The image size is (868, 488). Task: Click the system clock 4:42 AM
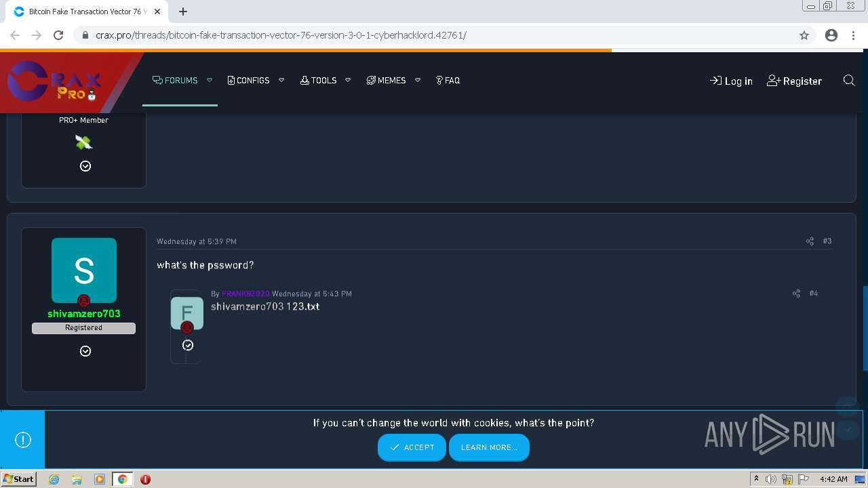[x=833, y=479]
